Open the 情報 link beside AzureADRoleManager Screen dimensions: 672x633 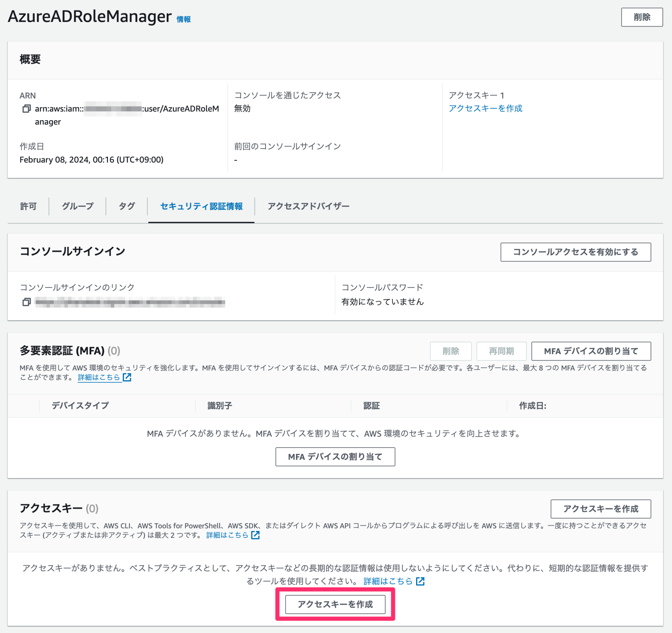point(183,19)
